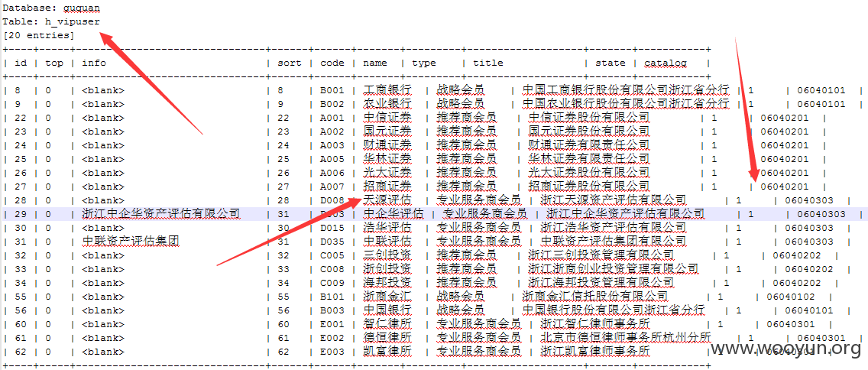Select code cell 'D035'

coord(332,242)
